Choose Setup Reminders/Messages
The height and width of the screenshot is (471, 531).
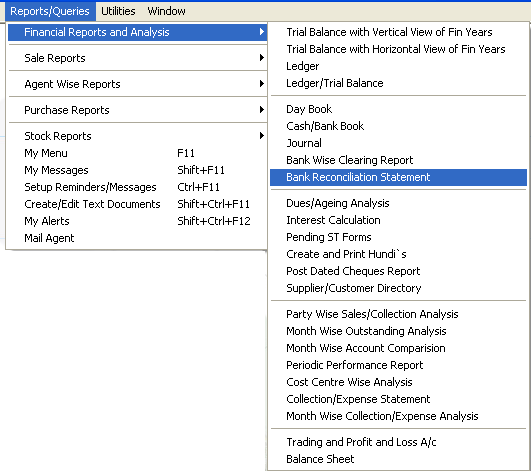click(137, 187)
